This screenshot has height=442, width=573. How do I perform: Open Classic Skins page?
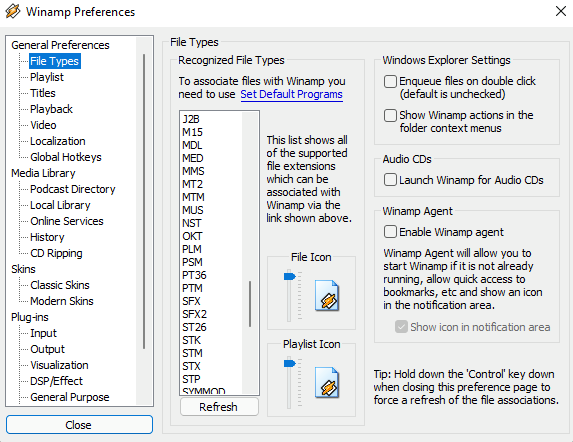pos(60,285)
